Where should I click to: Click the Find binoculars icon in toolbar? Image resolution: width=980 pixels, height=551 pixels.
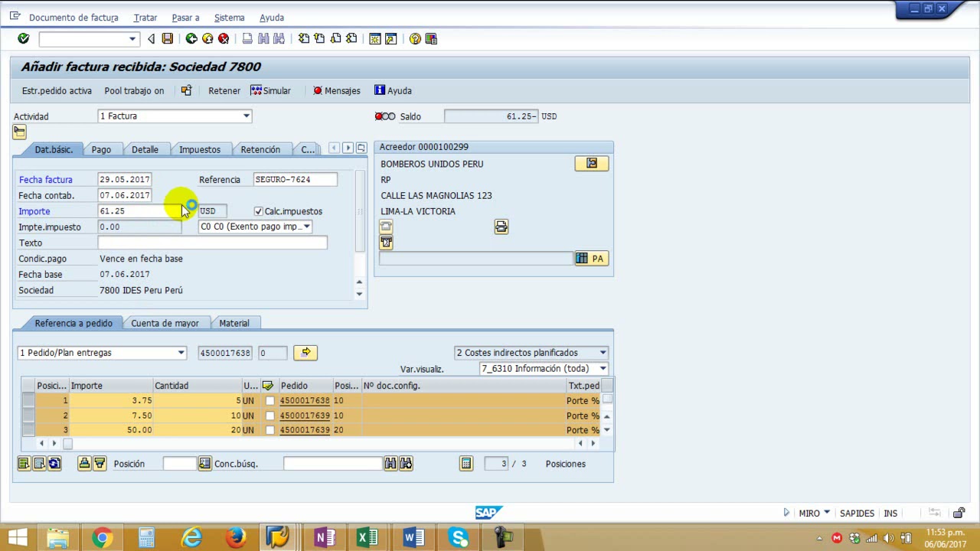263,38
